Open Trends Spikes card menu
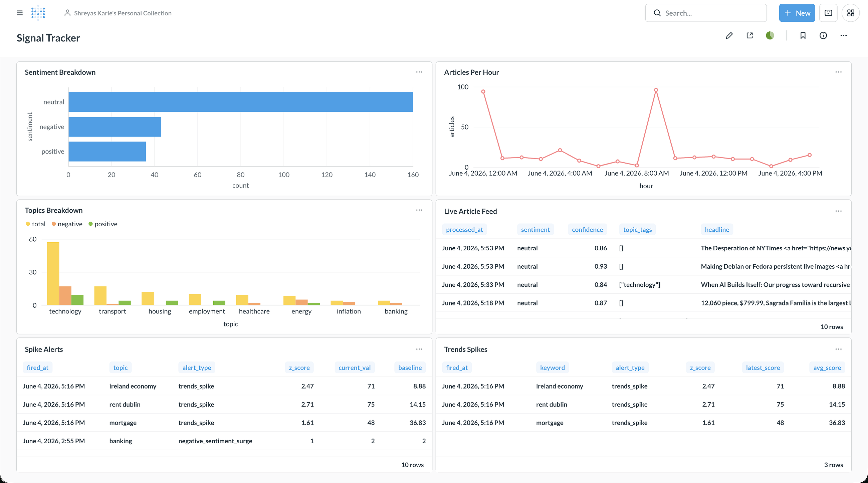 click(838, 349)
